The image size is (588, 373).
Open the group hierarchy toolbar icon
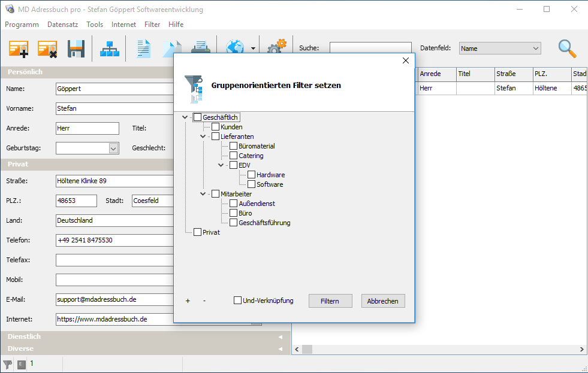(x=110, y=48)
